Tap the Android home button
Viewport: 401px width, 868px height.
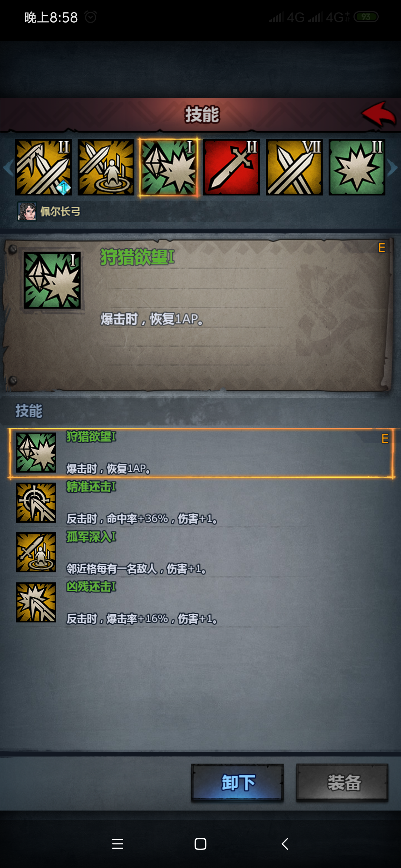coord(200,844)
